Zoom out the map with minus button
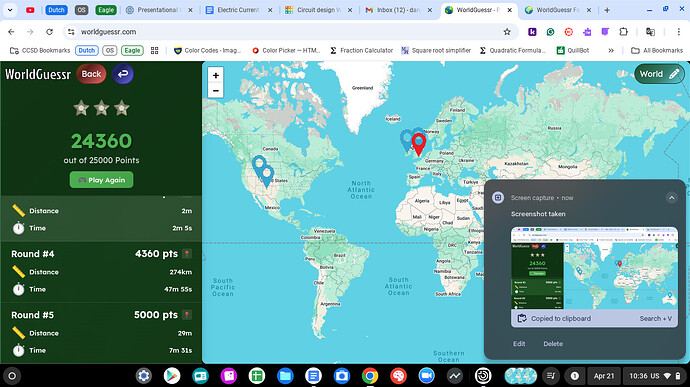The image size is (690, 387). pos(216,91)
